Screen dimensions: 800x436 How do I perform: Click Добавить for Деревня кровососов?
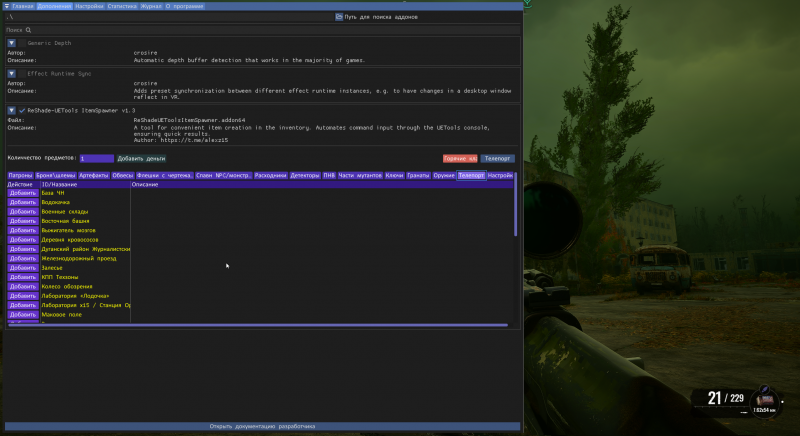(x=23, y=240)
